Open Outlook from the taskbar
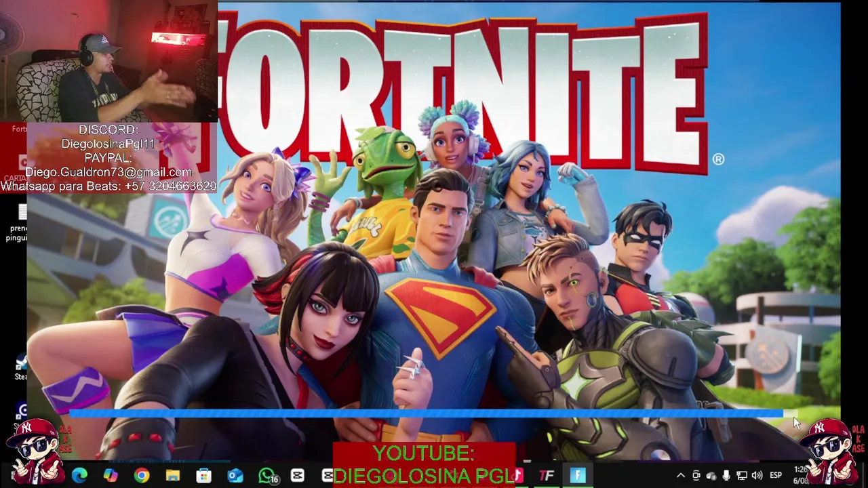 [x=235, y=476]
